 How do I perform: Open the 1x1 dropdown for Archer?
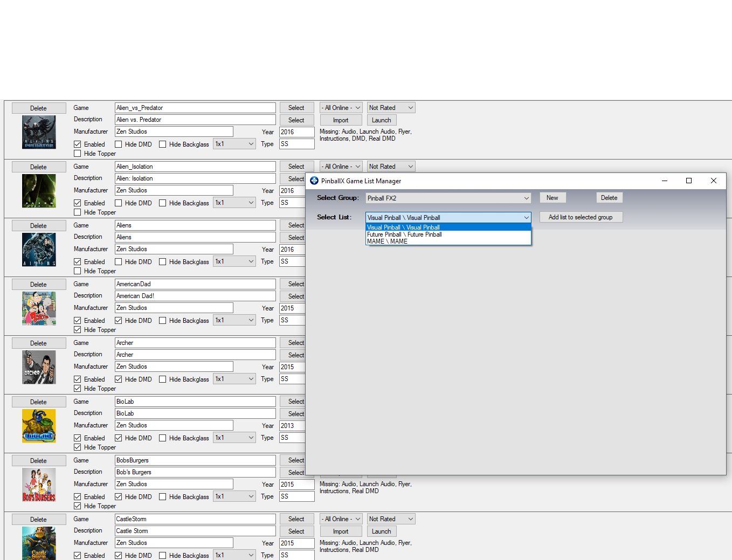[x=234, y=379]
